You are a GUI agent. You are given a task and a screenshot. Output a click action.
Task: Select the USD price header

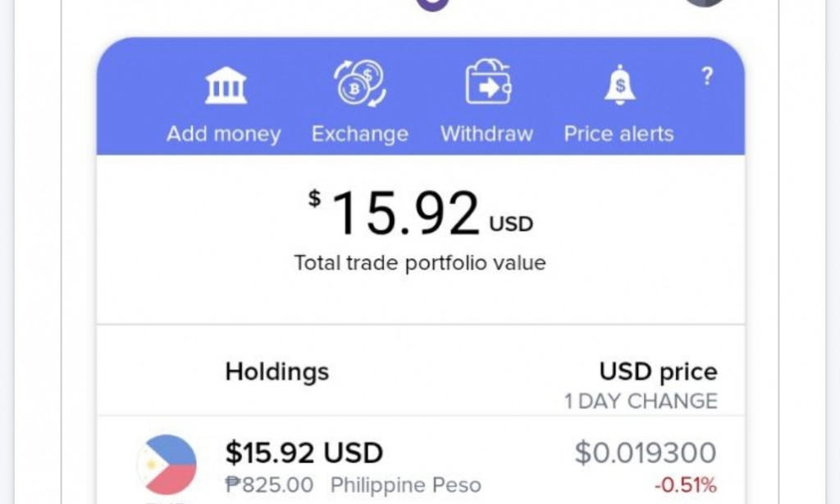pyautogui.click(x=658, y=371)
